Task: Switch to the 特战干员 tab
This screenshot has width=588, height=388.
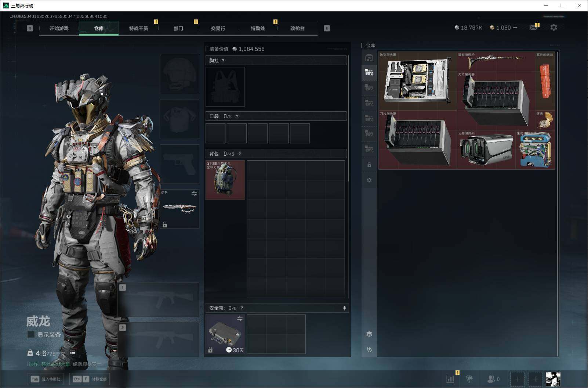Action: [x=138, y=28]
